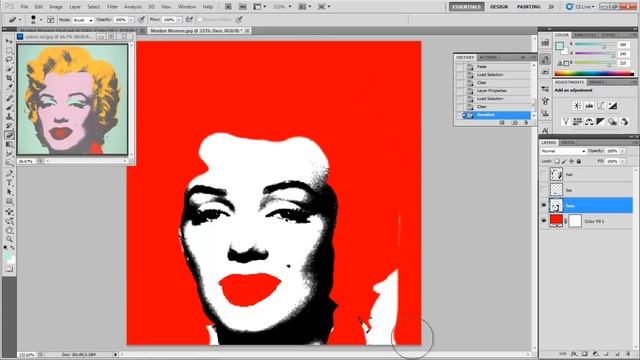Viewport: 640px width, 360px height.
Task: Click the Brightness/Contrast adjustment icon
Action: pos(577,106)
